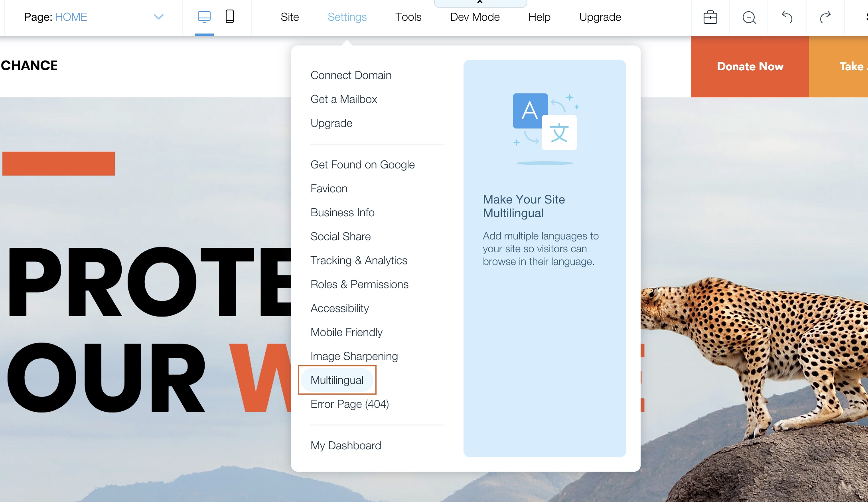The width and height of the screenshot is (868, 502).
Task: Toggle Accessibility settings option
Action: (339, 307)
